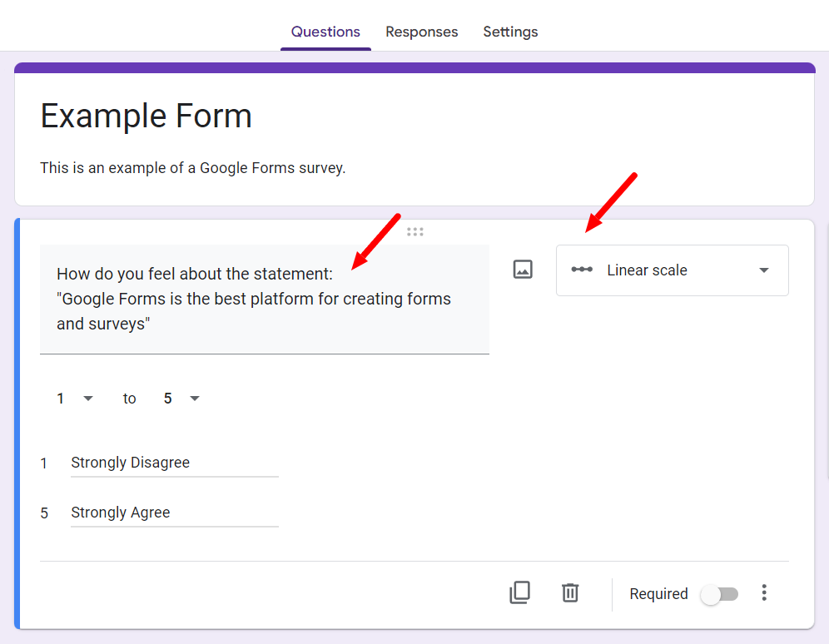Click the Example Form title field
The height and width of the screenshot is (644, 829).
click(146, 116)
